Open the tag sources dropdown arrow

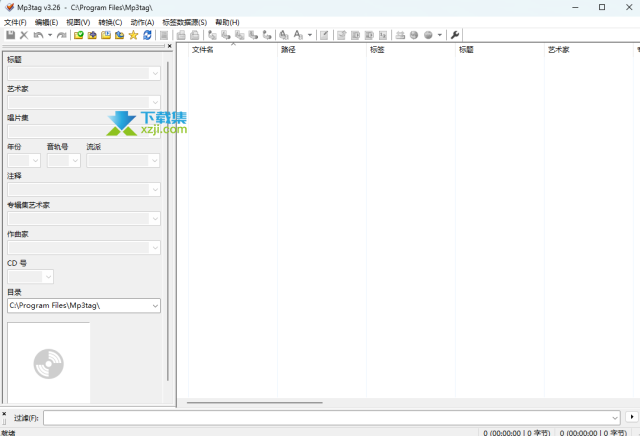click(x=440, y=35)
